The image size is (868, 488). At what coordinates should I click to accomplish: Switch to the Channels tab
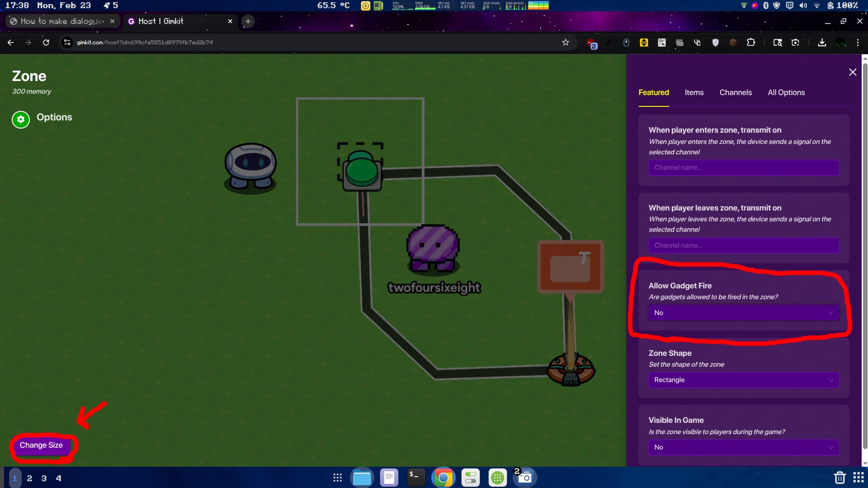pos(735,92)
